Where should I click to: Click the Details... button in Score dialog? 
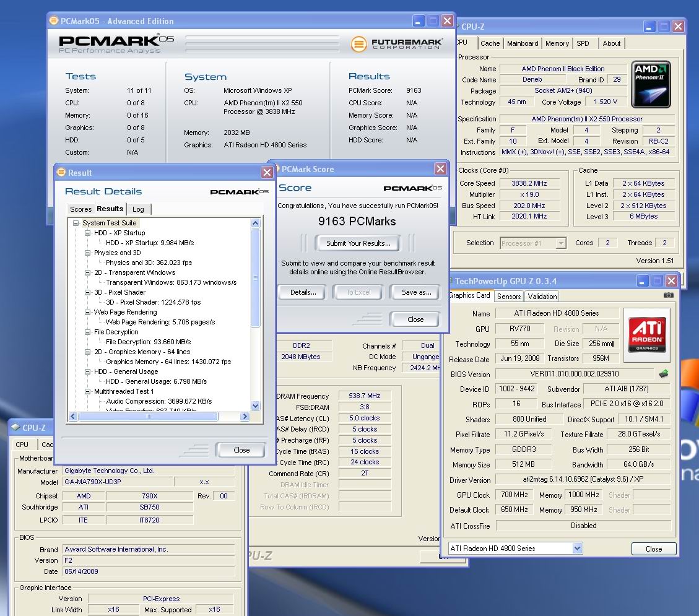(303, 292)
